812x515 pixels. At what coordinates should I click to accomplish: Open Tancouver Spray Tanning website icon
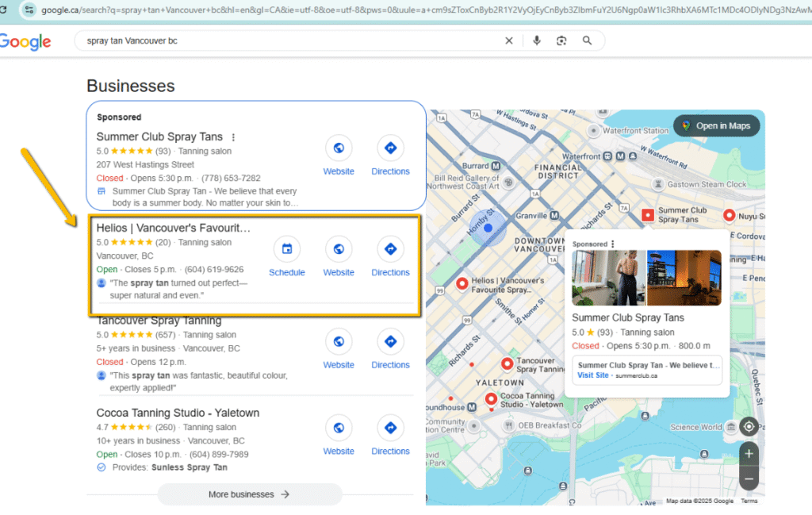coord(339,342)
